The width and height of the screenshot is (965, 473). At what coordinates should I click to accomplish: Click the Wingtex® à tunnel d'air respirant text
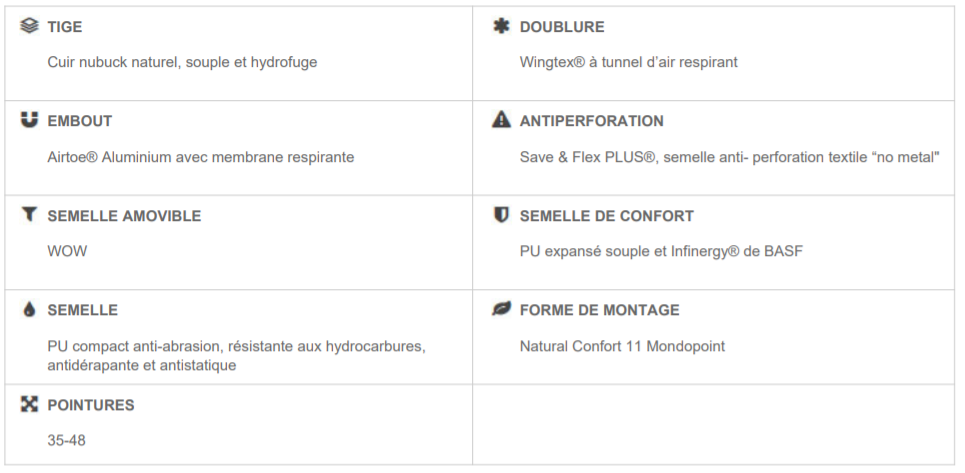628,62
